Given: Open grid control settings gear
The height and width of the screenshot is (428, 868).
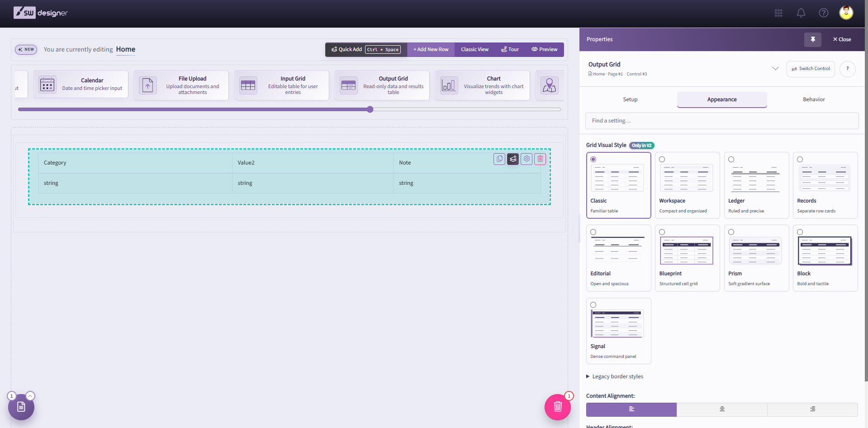Looking at the screenshot, I should point(526,159).
